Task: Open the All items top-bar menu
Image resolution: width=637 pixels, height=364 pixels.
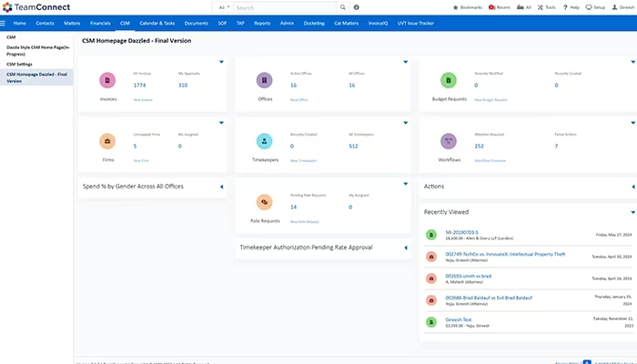Action: (524, 7)
